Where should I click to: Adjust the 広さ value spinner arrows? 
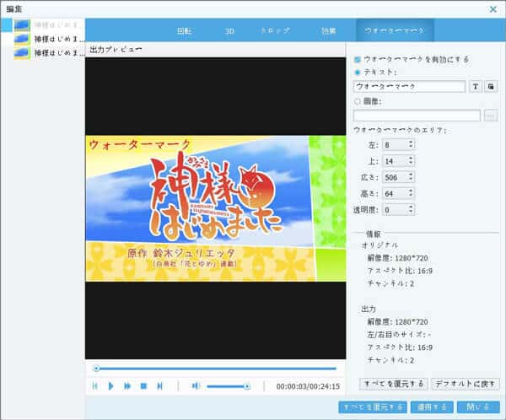(411, 176)
